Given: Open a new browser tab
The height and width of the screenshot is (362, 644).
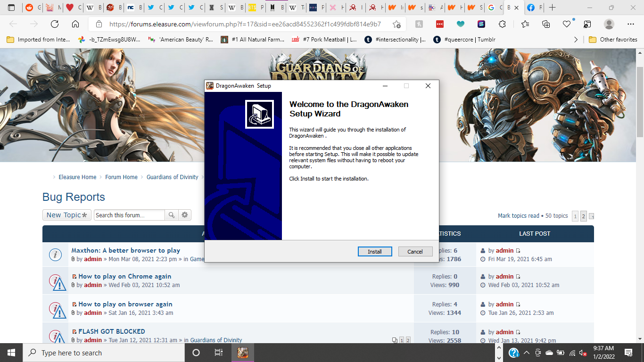Looking at the screenshot, I should pyautogui.click(x=552, y=8).
